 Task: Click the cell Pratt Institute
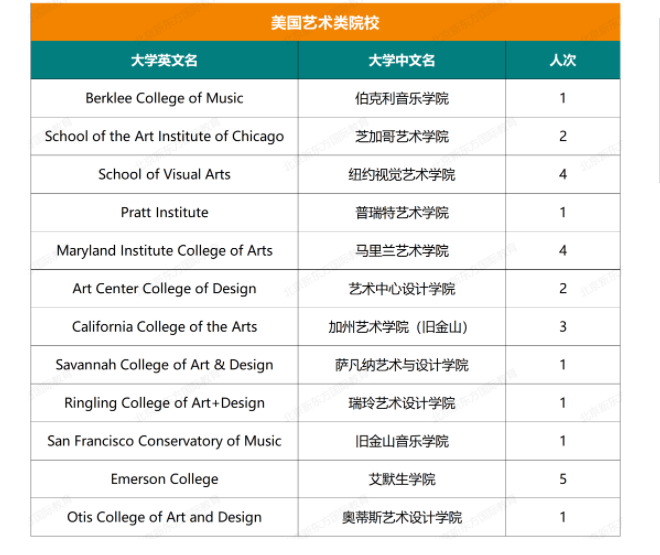pyautogui.click(x=164, y=212)
